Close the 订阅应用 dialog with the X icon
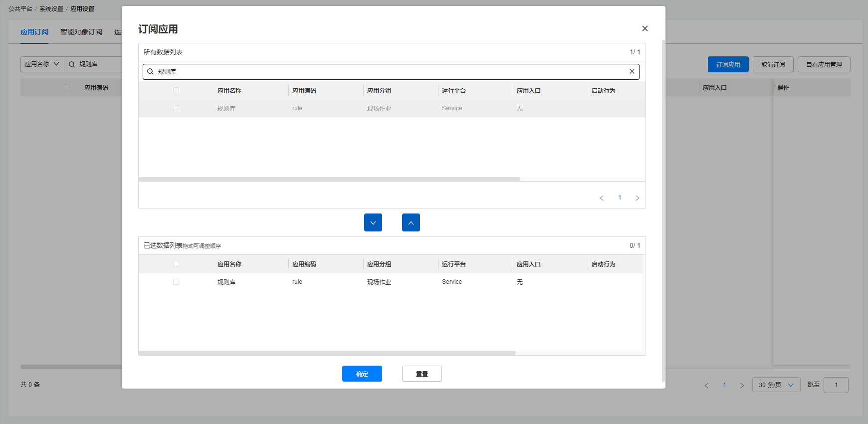This screenshot has height=424, width=868. (645, 28)
